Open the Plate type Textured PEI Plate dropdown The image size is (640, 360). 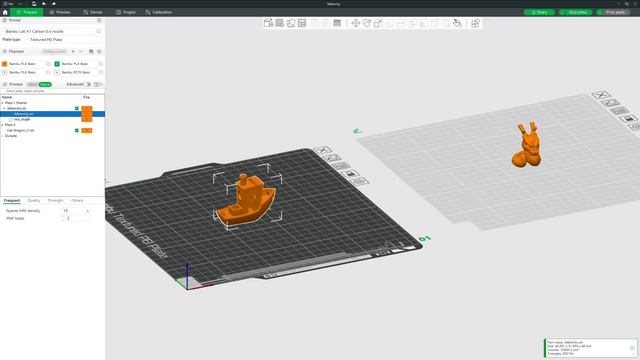64,40
